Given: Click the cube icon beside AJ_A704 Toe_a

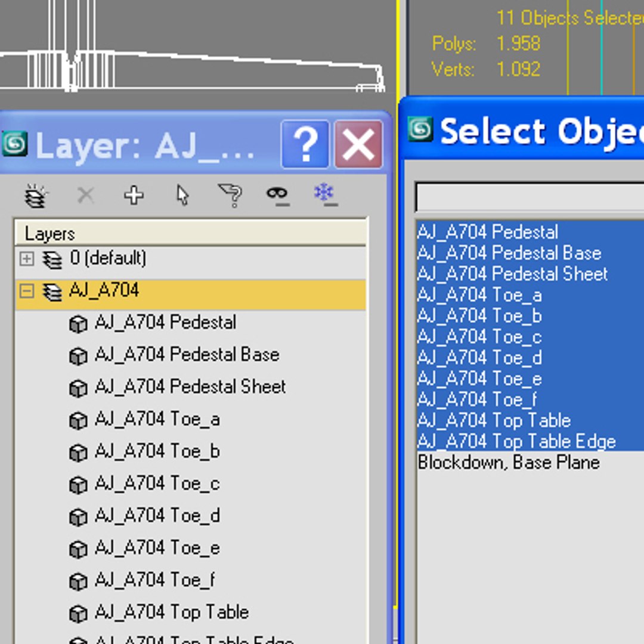Looking at the screenshot, I should 78,420.
